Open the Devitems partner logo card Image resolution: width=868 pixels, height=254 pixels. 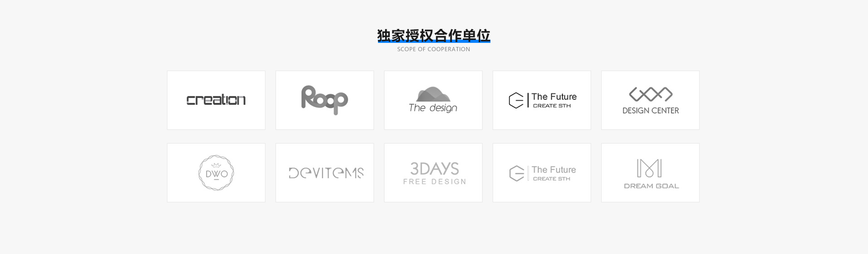325,173
